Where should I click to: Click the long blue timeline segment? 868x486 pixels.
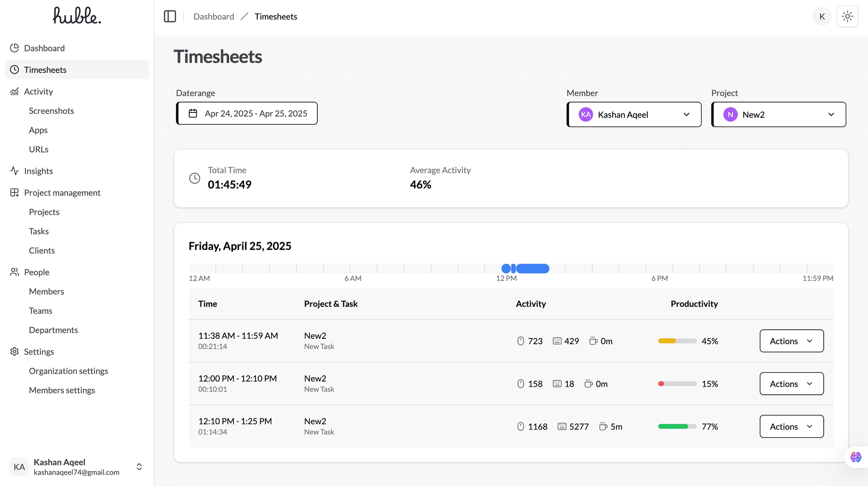[533, 269]
